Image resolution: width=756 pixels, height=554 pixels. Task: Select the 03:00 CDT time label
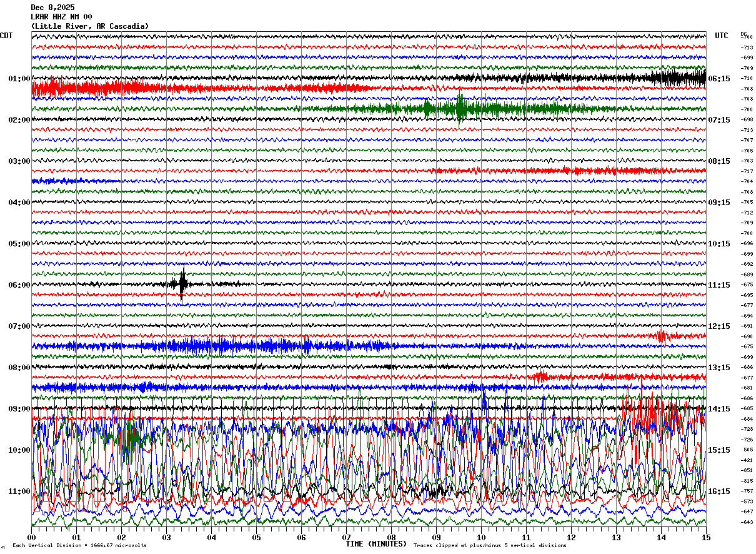(19, 161)
